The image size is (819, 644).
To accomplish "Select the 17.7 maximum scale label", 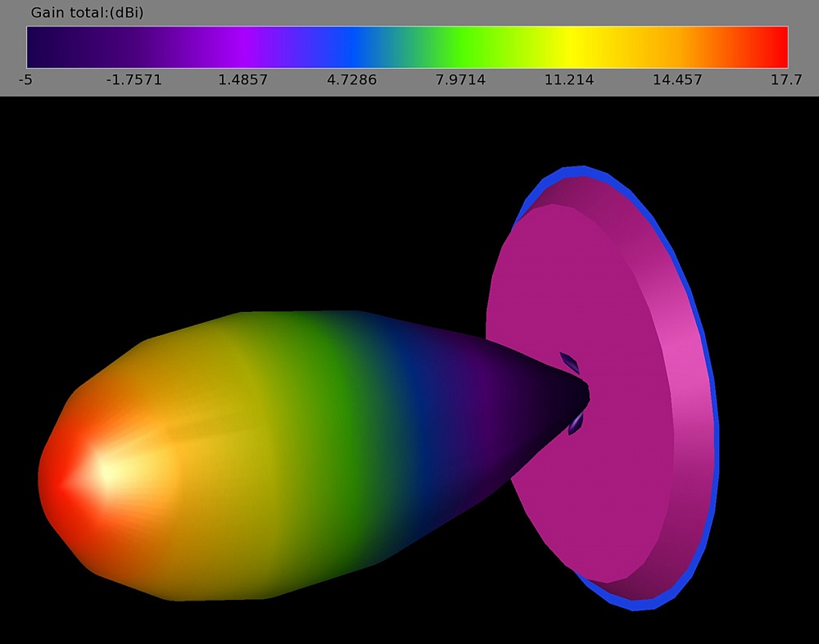I will pyautogui.click(x=785, y=80).
